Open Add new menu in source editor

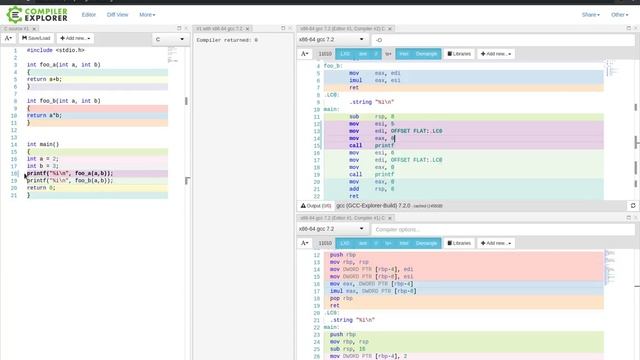(75, 38)
